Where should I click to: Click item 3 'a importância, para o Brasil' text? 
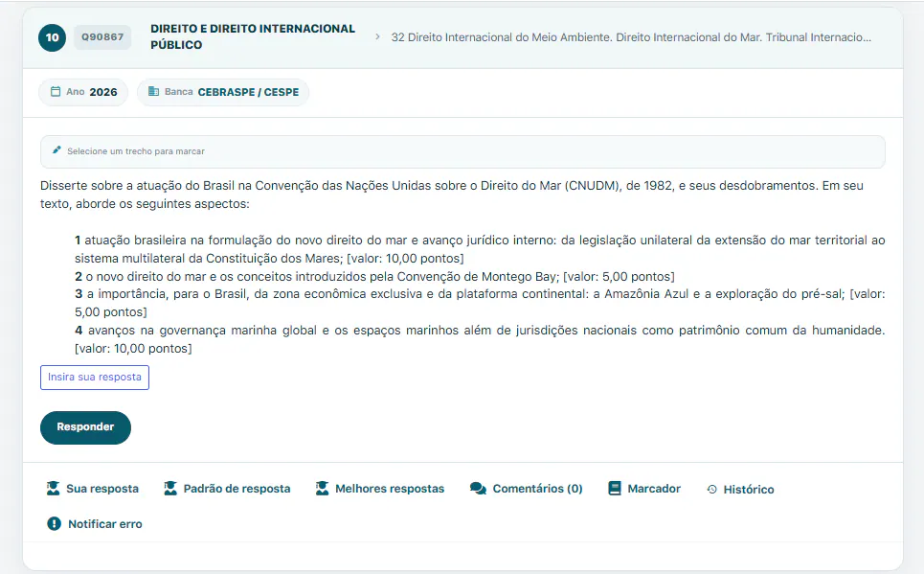click(480, 303)
